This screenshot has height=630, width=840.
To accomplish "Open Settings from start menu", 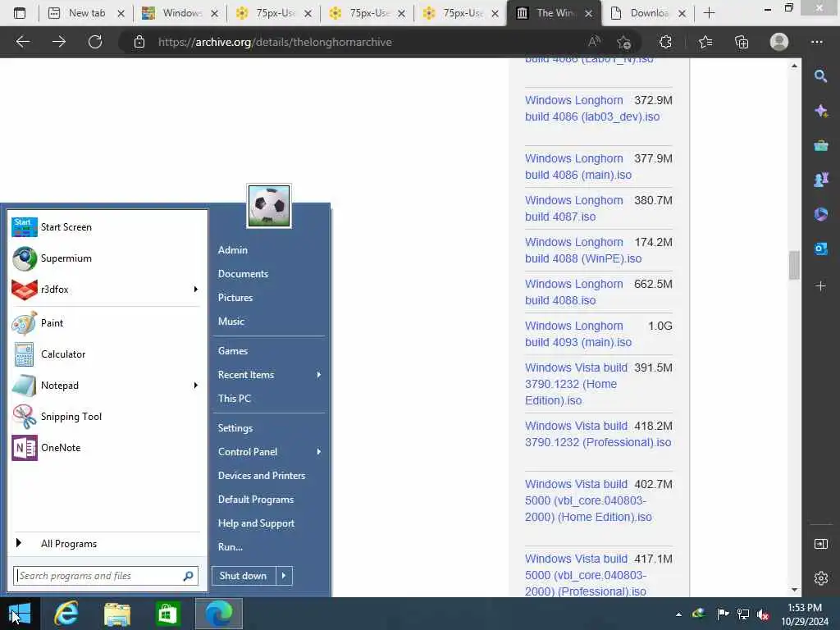I will click(x=235, y=428).
